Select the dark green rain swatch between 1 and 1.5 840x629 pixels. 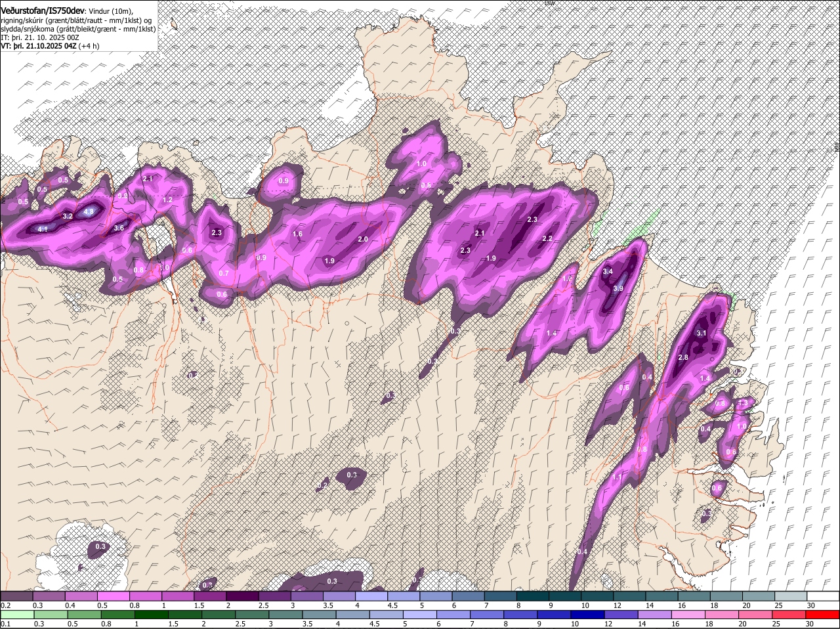152,615
